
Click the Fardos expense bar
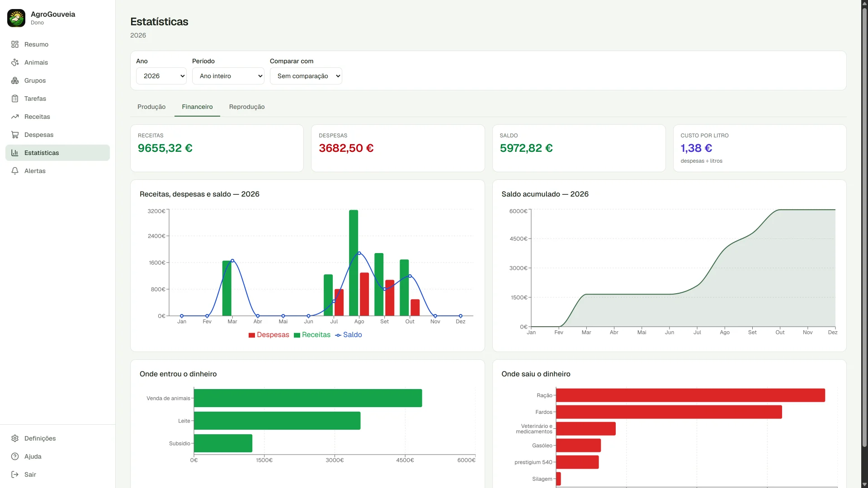click(x=669, y=412)
